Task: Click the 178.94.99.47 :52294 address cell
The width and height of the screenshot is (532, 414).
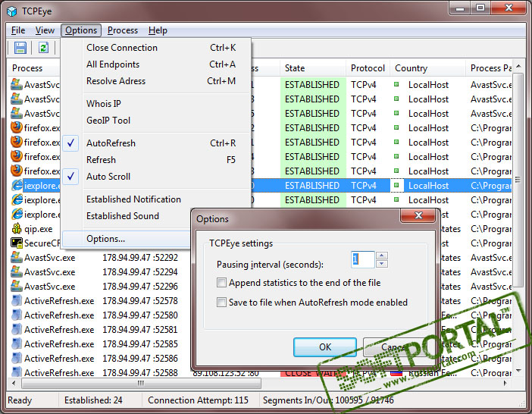Action: pyautogui.click(x=140, y=271)
